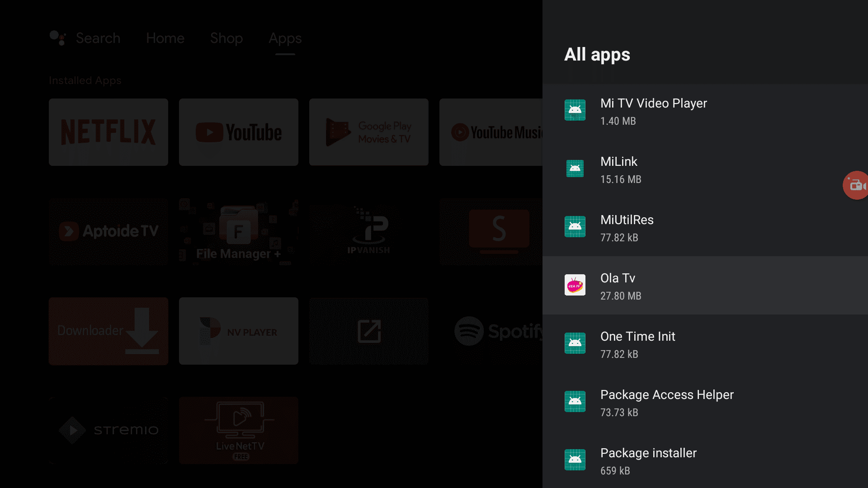868x488 pixels.
Task: Open the red S app tile
Action: (491, 231)
